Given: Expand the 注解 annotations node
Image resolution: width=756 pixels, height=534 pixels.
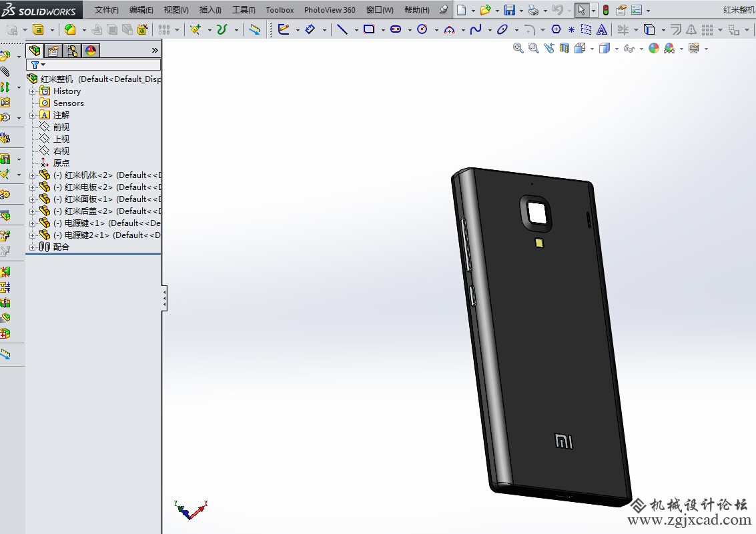Looking at the screenshot, I should point(32,115).
